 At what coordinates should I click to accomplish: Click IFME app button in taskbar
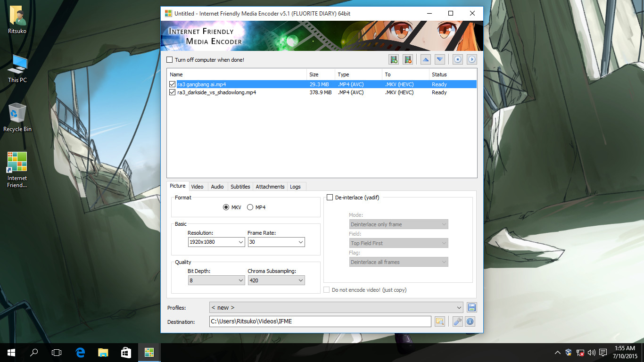click(149, 352)
